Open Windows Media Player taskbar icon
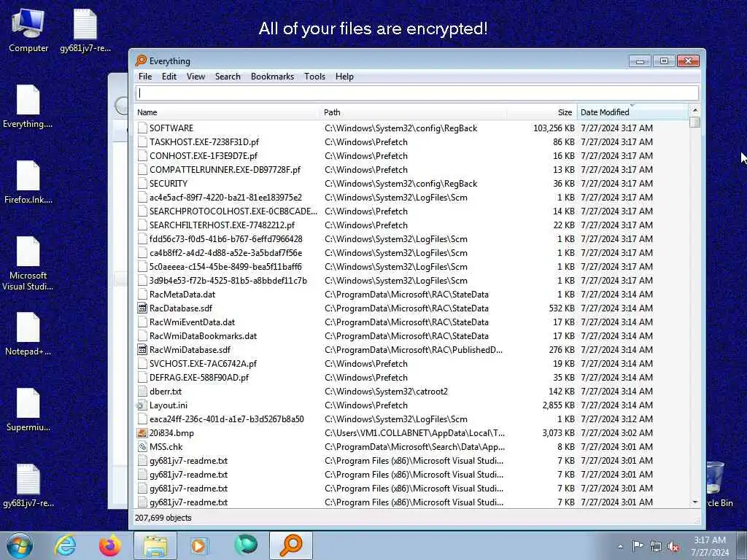 pyautogui.click(x=199, y=545)
